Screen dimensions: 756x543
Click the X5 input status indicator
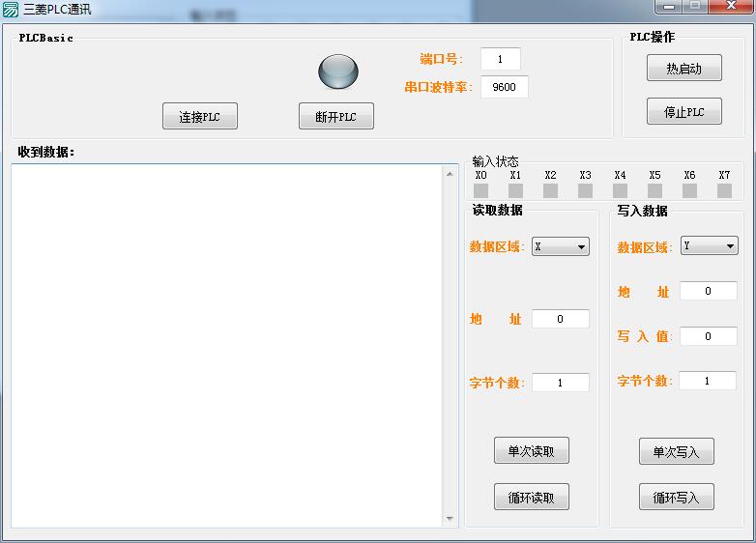(x=654, y=190)
